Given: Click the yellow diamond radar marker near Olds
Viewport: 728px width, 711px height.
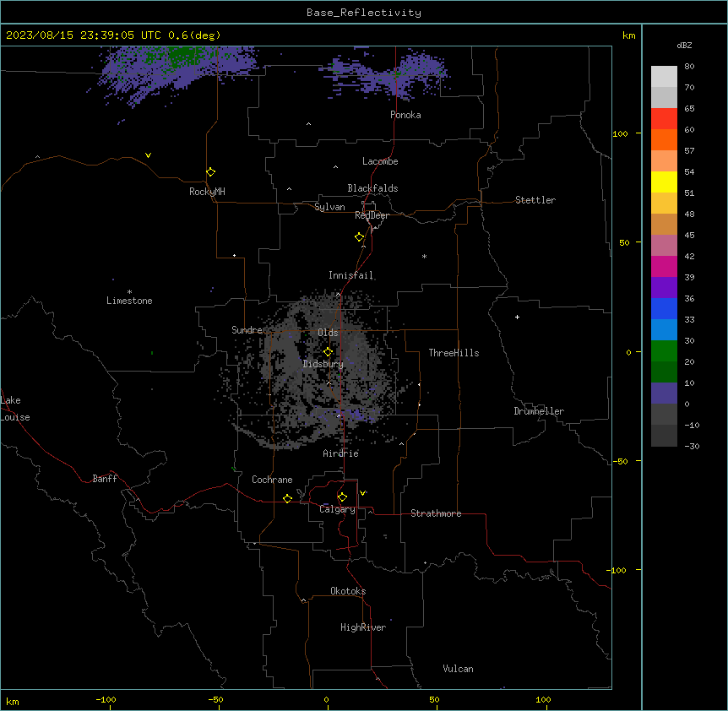Looking at the screenshot, I should click(328, 352).
